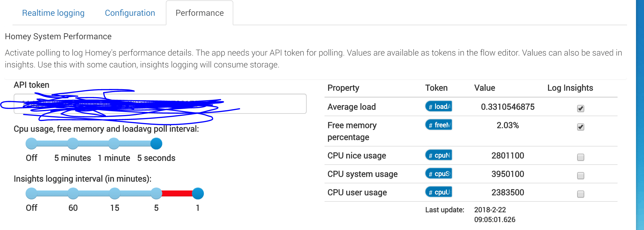The image size is (644, 230).
Task: Set poll interval slider to Off
Action: click(x=32, y=144)
